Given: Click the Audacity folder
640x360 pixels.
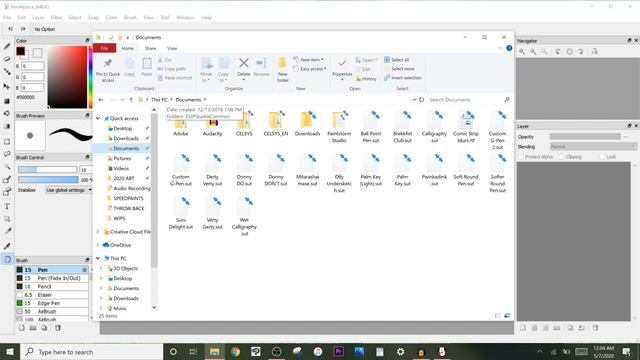Looking at the screenshot, I should pyautogui.click(x=213, y=124).
